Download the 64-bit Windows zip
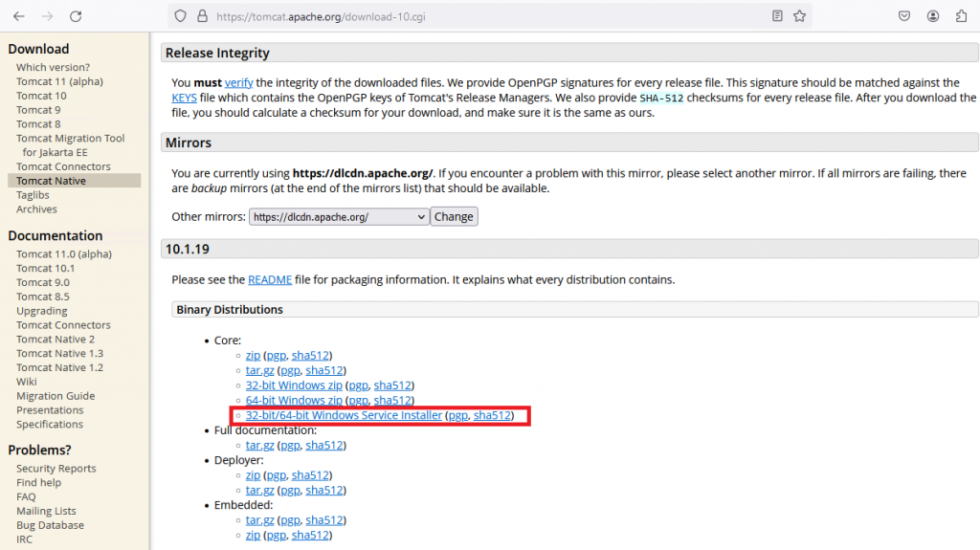 (x=294, y=401)
